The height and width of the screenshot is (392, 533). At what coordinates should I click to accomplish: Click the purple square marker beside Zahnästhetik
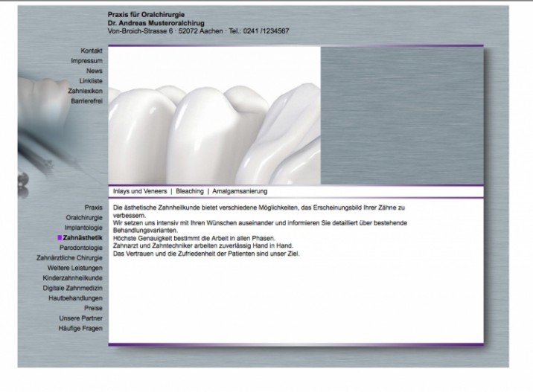point(60,238)
